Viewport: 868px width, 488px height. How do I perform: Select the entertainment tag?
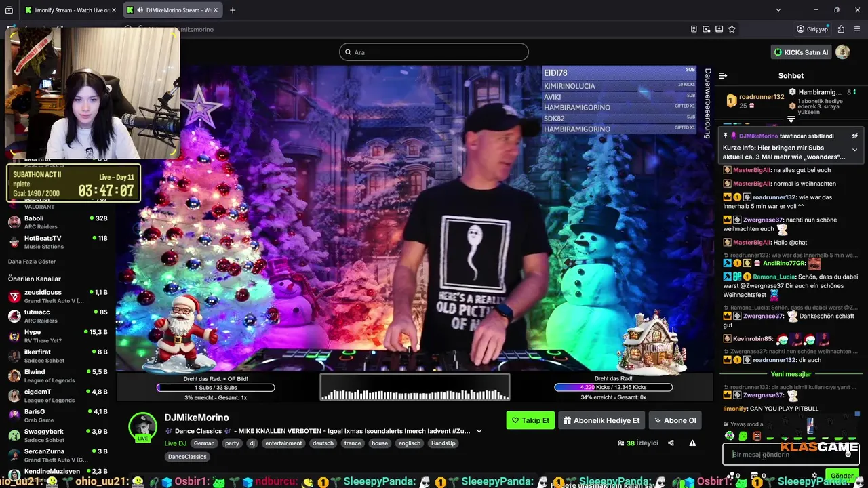283,443
